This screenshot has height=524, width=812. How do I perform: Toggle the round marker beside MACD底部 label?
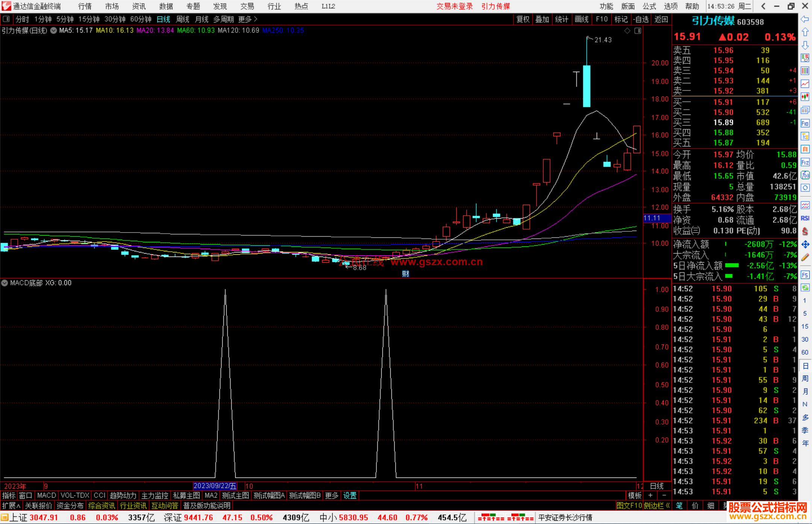pyautogui.click(x=5, y=283)
